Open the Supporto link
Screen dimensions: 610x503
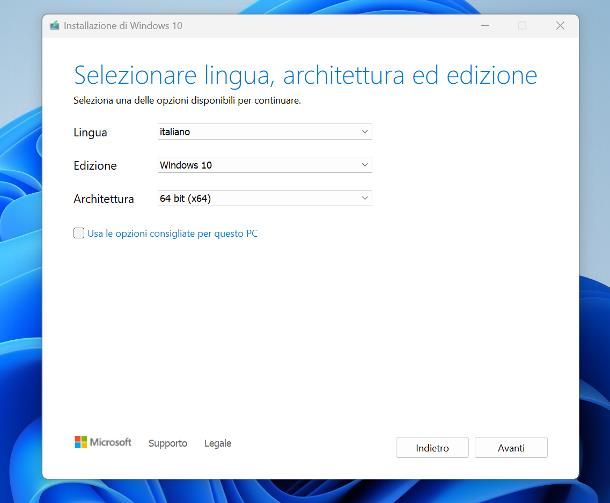[x=168, y=443]
